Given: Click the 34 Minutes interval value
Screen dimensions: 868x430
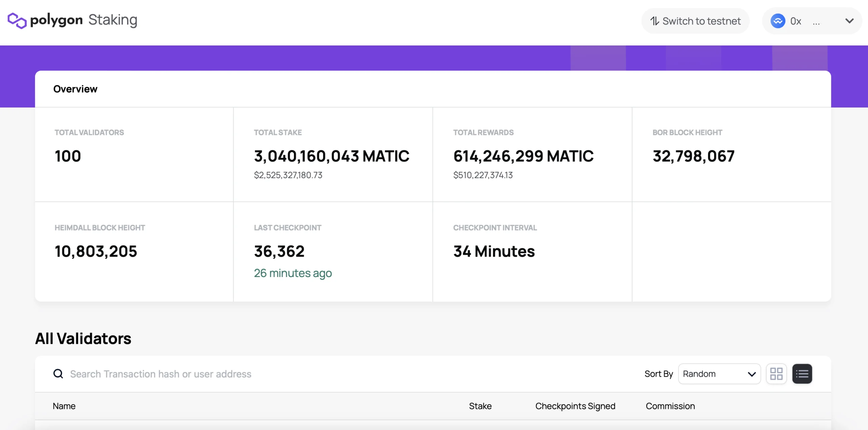Looking at the screenshot, I should (494, 251).
